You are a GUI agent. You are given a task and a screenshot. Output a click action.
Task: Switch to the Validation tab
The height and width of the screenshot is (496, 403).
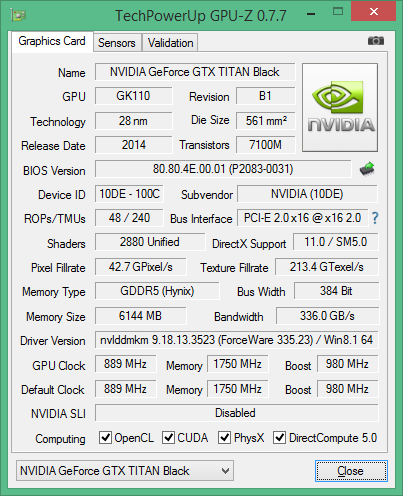[170, 43]
